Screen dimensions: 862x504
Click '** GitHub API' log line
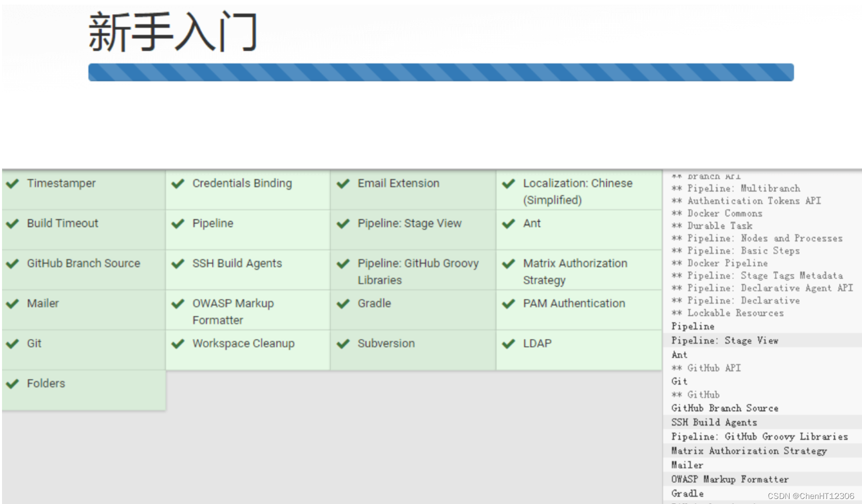click(x=706, y=368)
